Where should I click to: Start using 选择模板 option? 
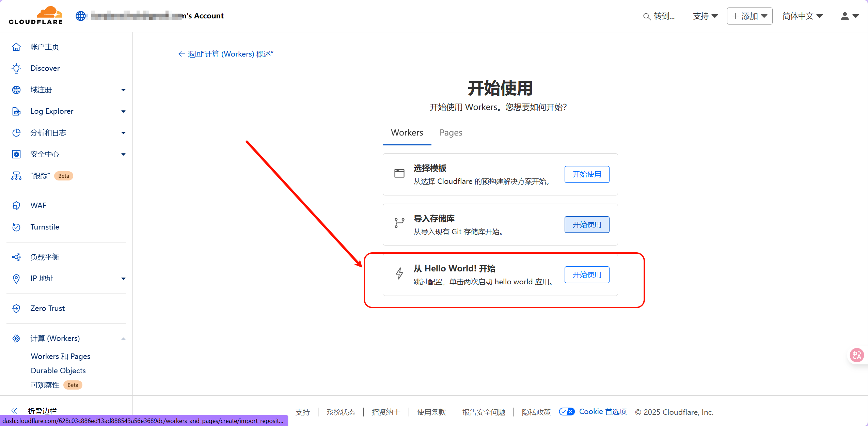click(587, 174)
